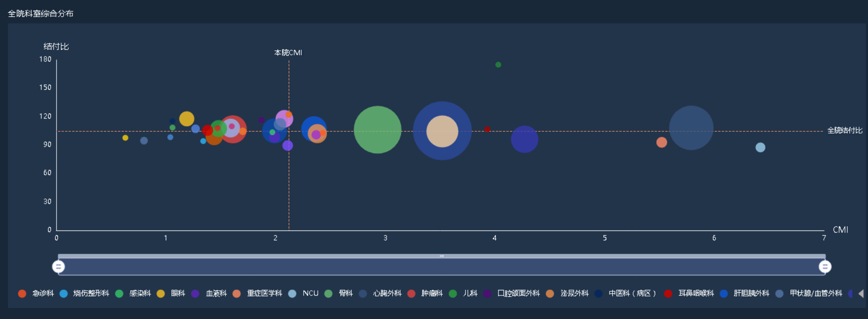Image resolution: width=868 pixels, height=319 pixels.
Task: Hide the 感染科 series via legend
Action: [x=133, y=294]
